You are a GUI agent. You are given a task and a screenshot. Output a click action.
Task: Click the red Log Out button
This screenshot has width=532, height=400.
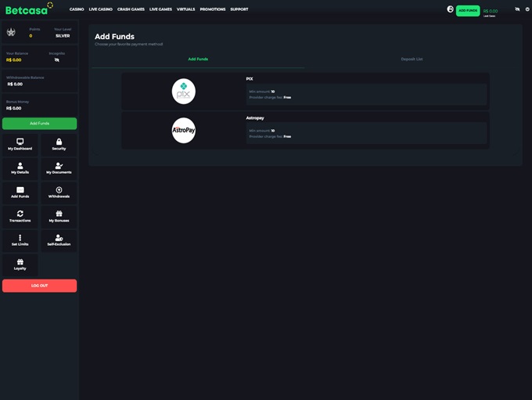[x=39, y=286]
